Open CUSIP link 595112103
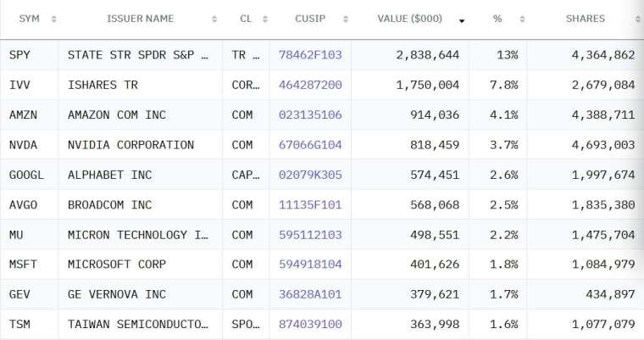644x340 pixels. point(310,235)
